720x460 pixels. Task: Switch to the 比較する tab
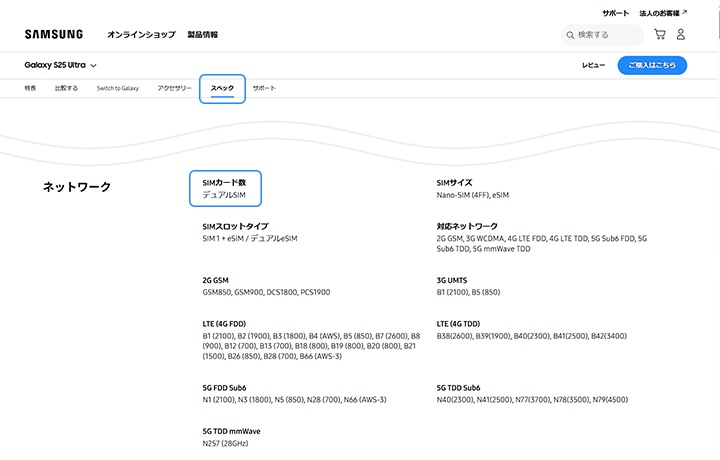click(x=66, y=88)
